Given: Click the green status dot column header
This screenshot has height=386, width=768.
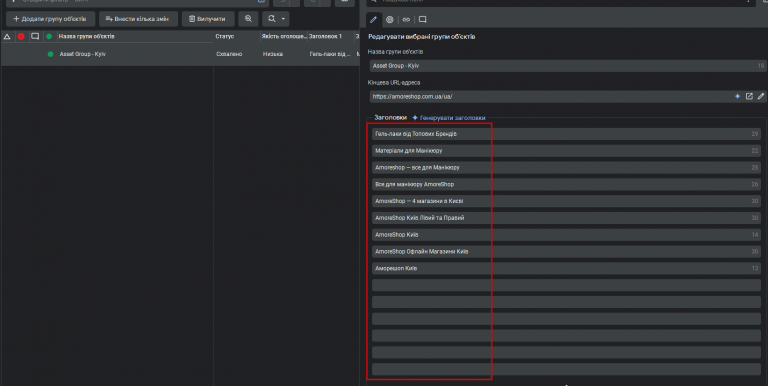Looking at the screenshot, I should [x=49, y=36].
